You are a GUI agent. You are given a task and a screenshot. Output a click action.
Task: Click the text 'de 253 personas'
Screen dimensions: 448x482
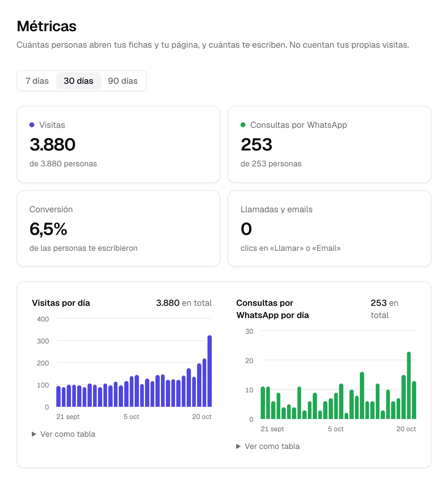click(x=271, y=164)
